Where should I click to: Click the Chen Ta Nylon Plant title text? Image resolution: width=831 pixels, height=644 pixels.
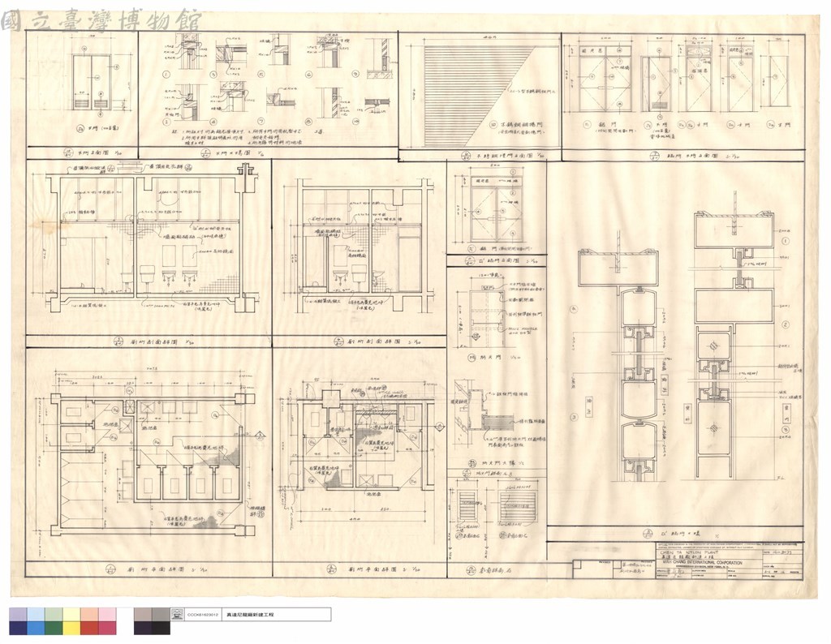[688, 552]
